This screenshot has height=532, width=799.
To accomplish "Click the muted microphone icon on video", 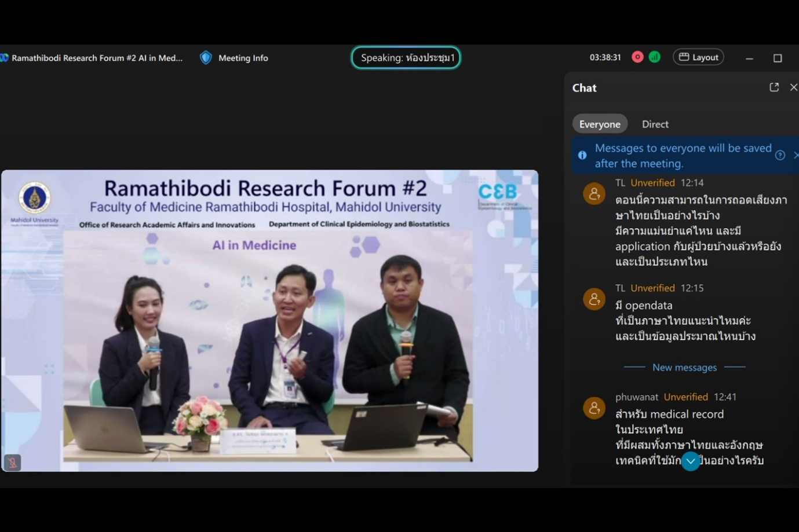I will pos(12,462).
